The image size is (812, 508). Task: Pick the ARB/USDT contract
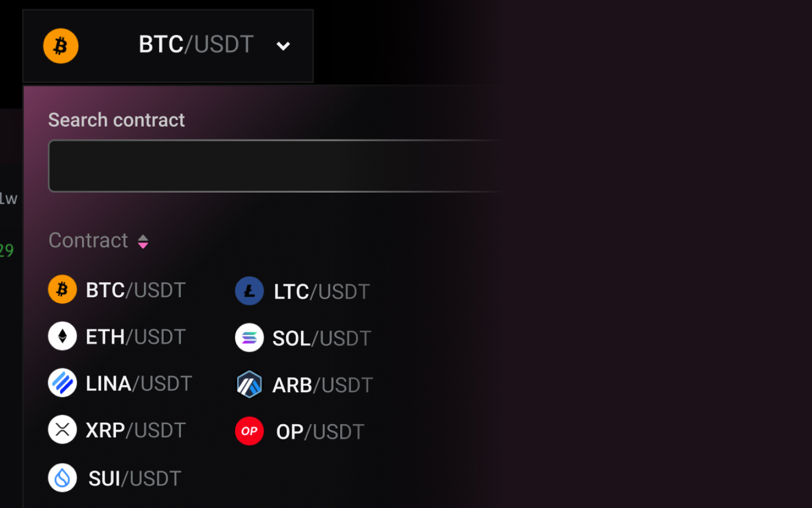(x=323, y=385)
